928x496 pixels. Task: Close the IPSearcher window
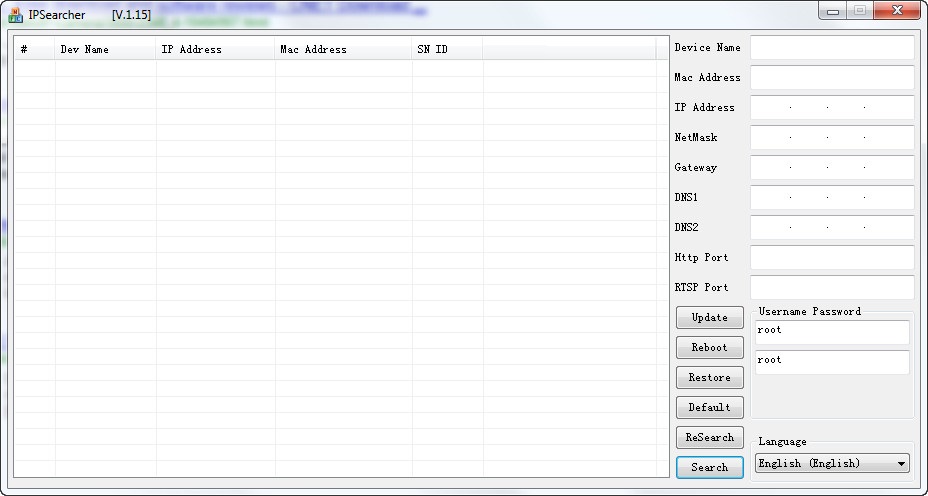point(897,11)
